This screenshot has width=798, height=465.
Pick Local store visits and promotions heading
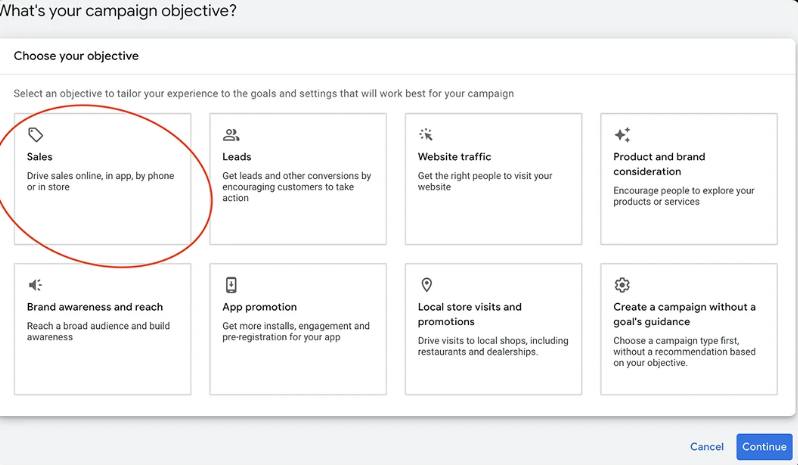(469, 314)
